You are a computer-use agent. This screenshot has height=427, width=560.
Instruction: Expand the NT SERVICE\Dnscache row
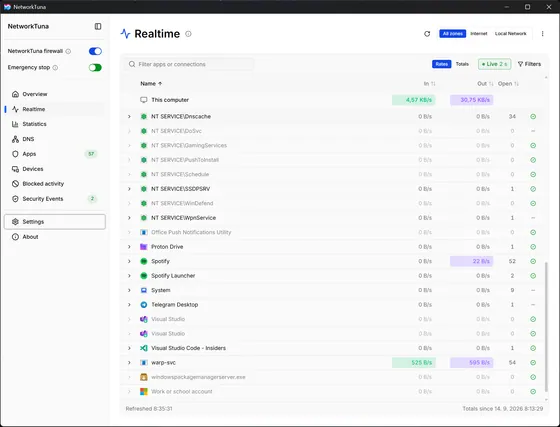129,116
